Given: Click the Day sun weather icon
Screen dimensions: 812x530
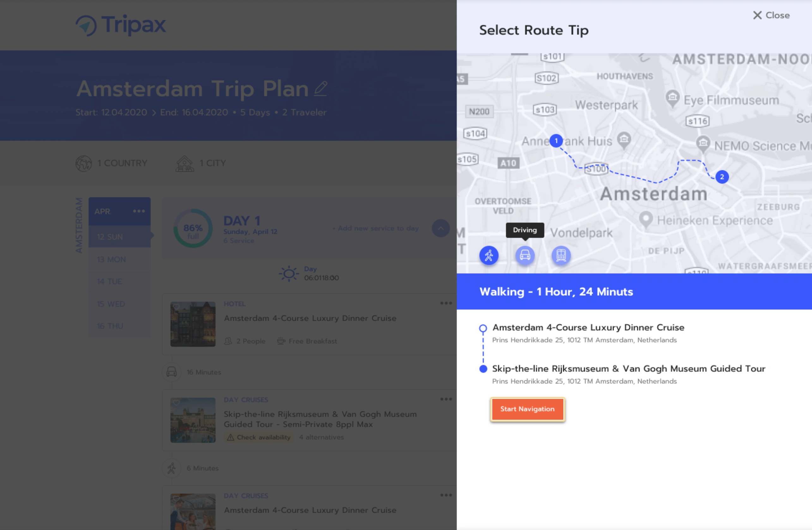Looking at the screenshot, I should click(289, 274).
